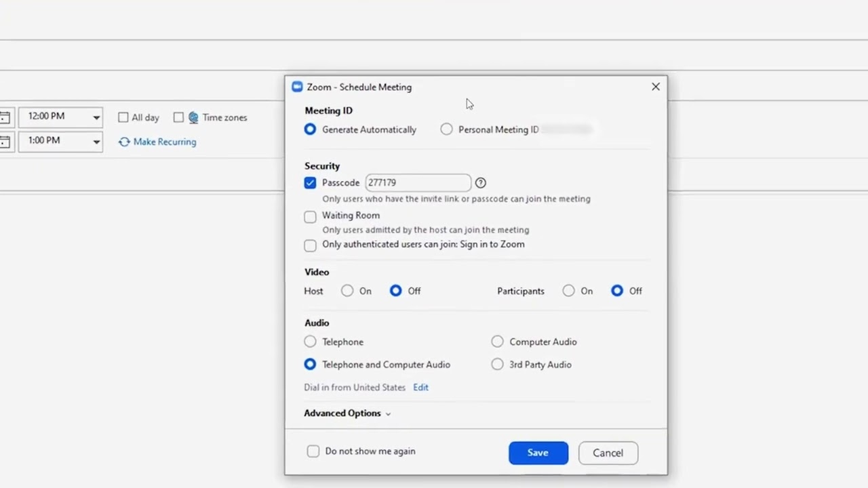Toggle the Time zones checkbox
The image size is (868, 488).
(178, 117)
